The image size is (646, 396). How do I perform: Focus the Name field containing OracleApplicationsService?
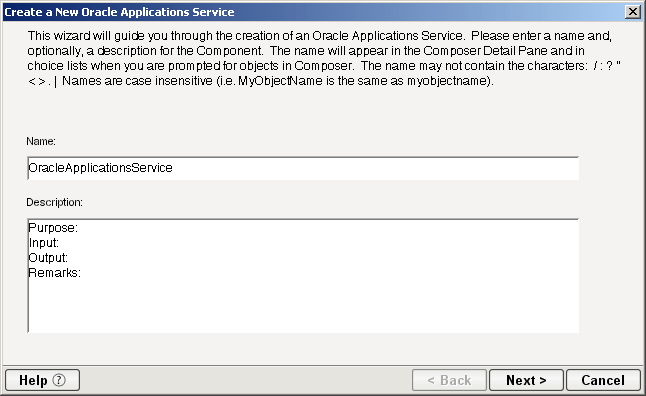pyautogui.click(x=303, y=168)
